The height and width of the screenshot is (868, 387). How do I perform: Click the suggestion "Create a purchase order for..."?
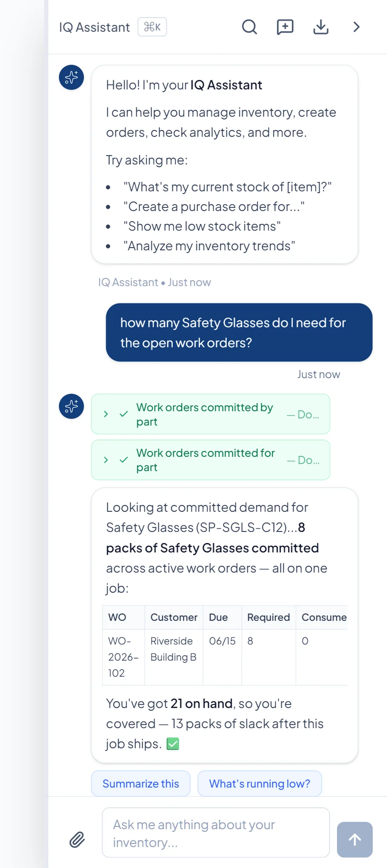214,207
